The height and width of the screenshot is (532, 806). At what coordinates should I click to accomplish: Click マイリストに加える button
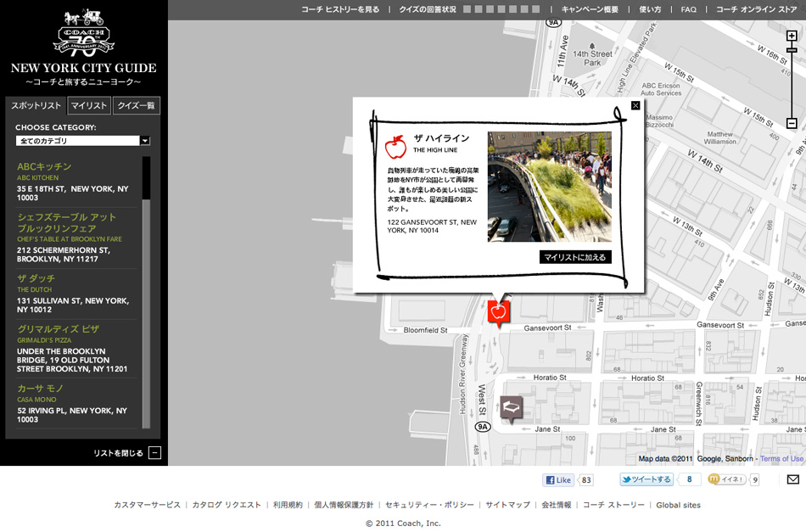575,257
